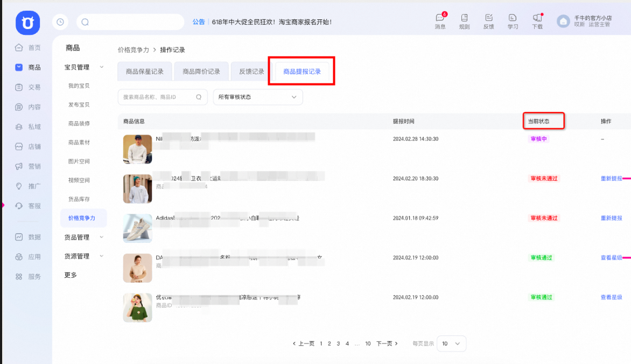Open the 学习 learning icon
631x364 pixels.
pos(513,22)
